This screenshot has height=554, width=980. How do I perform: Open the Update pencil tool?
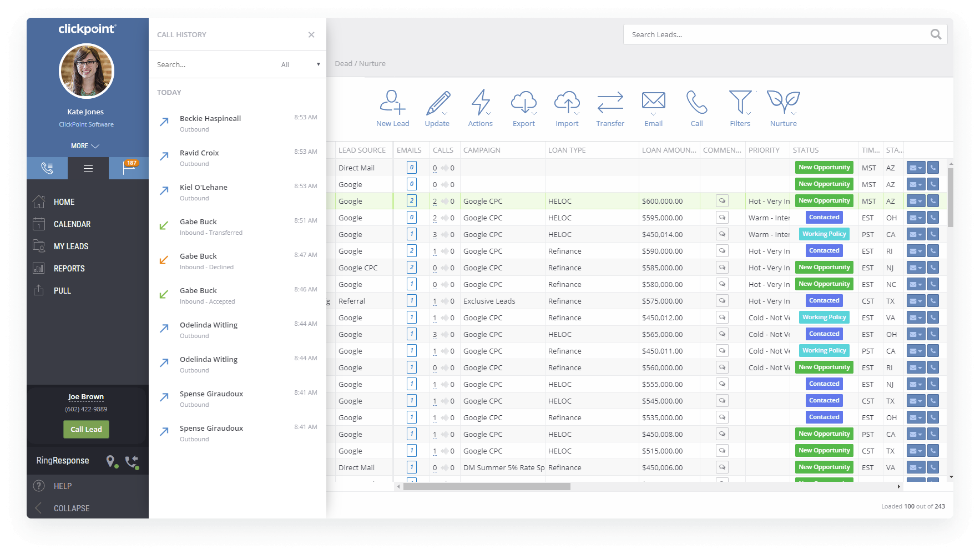point(437,103)
